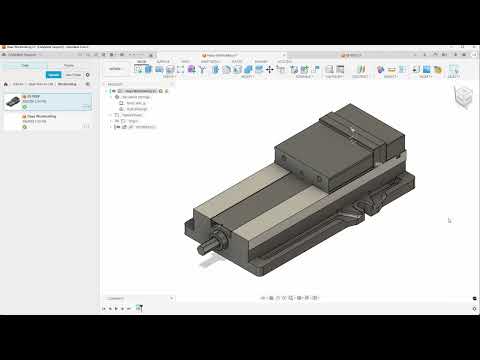Viewport: 480px width, 360px height.
Task: Click the timeline play button
Action: (x=116, y=309)
